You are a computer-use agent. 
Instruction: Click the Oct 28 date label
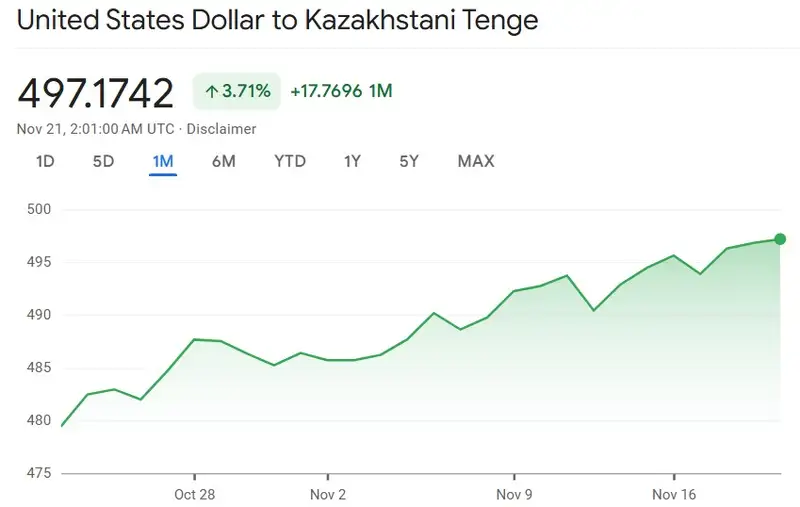pos(194,494)
